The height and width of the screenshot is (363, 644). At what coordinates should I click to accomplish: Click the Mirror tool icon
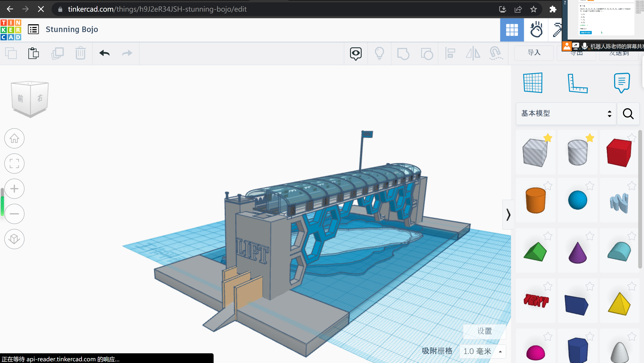click(473, 54)
